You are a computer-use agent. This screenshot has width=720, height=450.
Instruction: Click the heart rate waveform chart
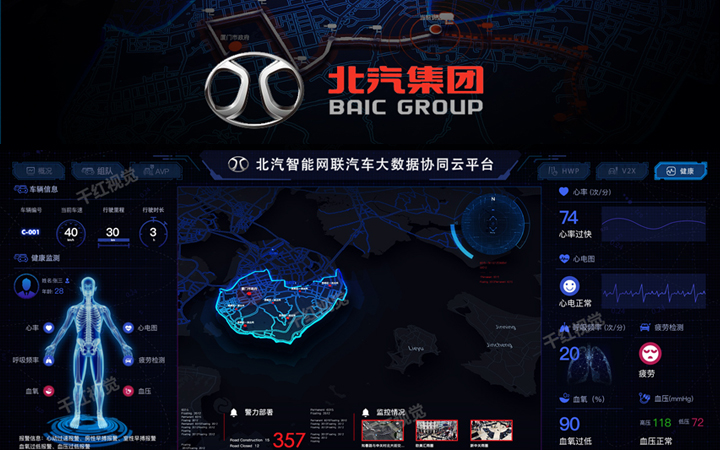653,224
